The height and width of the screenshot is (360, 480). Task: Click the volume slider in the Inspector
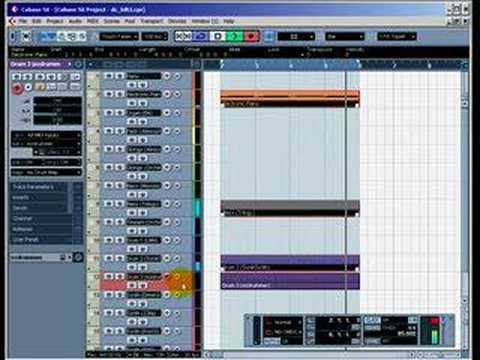57,101
